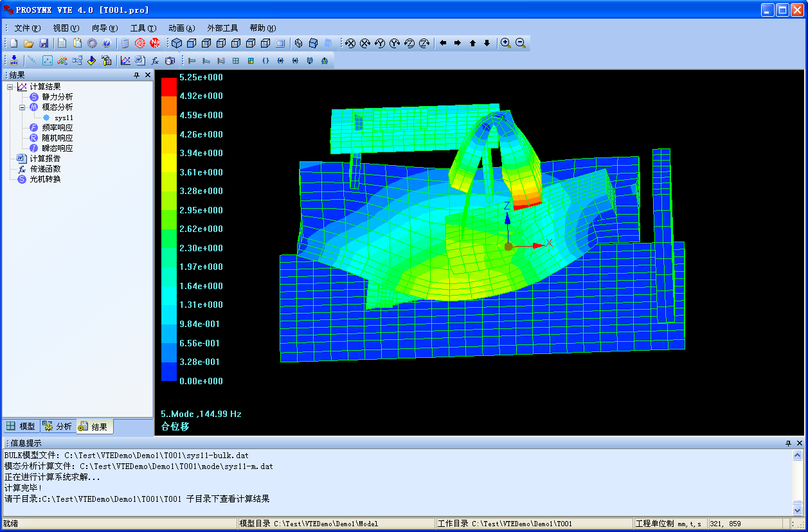Viewport: 808px width, 532px height.
Task: Click the zoom in magnifier icon
Action: 506,43
